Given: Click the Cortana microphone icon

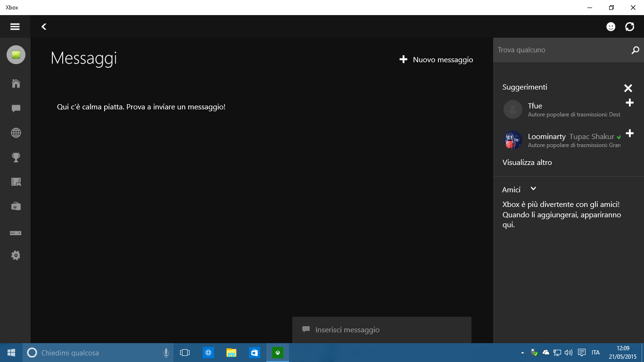Looking at the screenshot, I should (166, 353).
